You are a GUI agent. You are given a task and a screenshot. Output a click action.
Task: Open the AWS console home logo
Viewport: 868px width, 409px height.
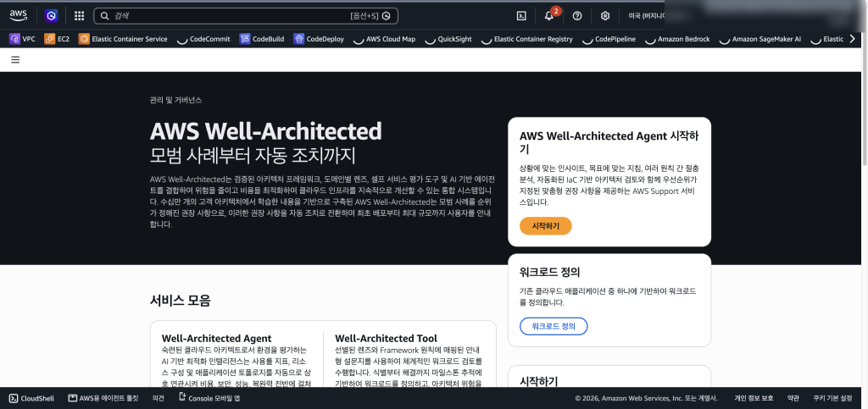[19, 15]
